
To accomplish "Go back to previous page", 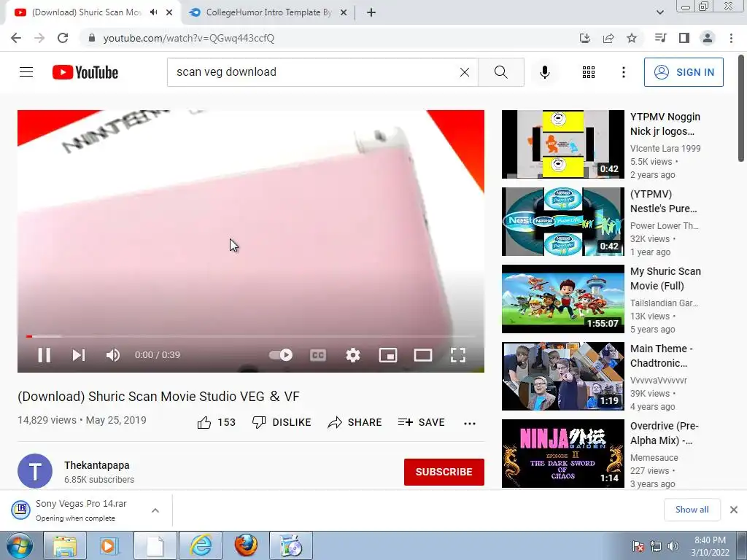I will click(x=16, y=38).
